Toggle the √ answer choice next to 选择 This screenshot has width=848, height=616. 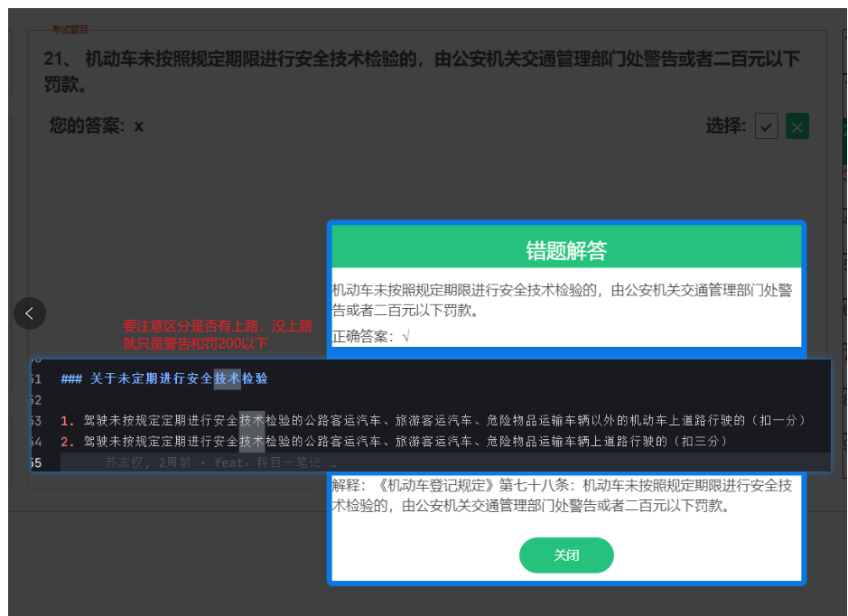pos(766,126)
